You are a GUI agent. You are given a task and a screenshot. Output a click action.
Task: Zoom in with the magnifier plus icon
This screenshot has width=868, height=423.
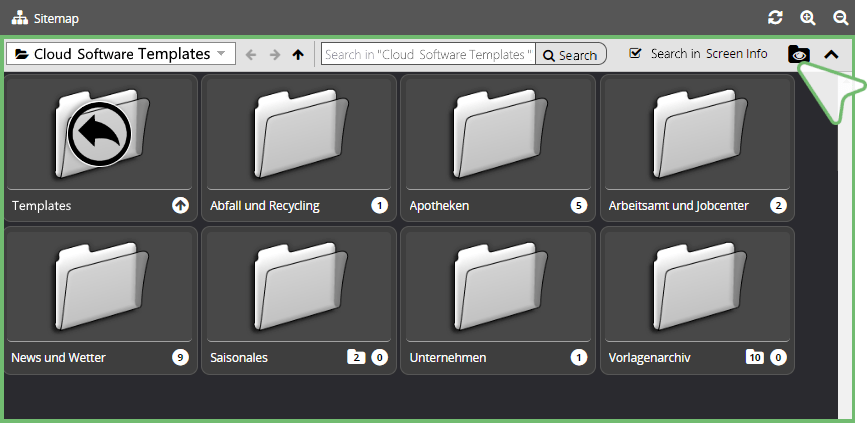[808, 18]
